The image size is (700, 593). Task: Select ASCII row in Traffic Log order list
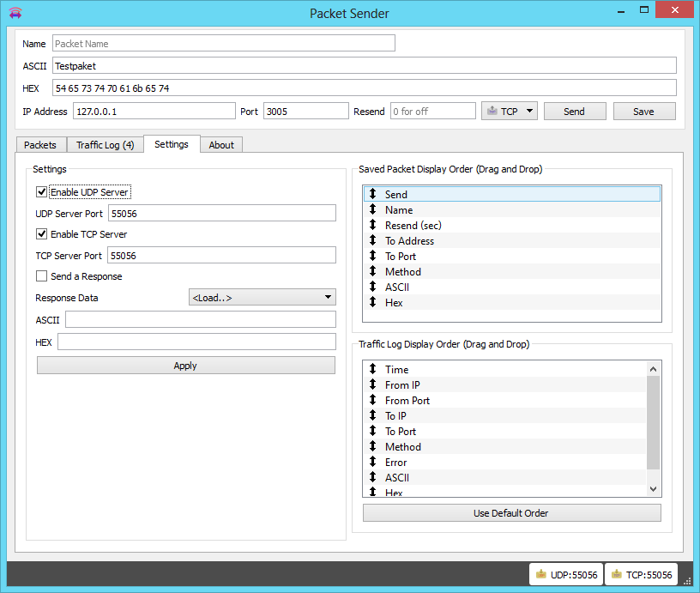click(x=505, y=478)
